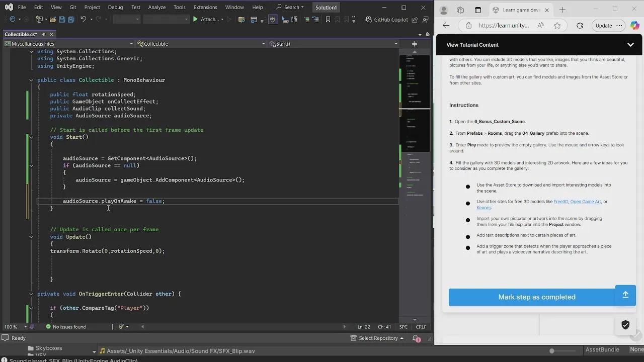The width and height of the screenshot is (644, 362).
Task: Open the Select Repository dropdown
Action: pos(376,338)
